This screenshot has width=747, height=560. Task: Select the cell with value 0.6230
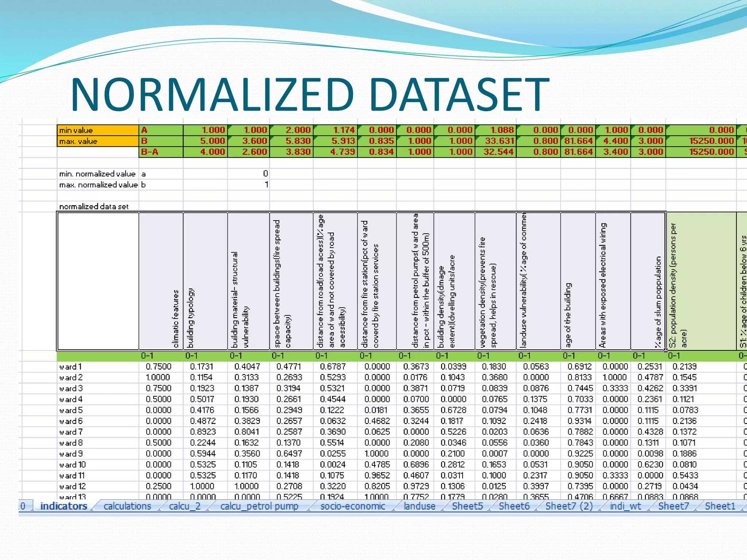648,465
